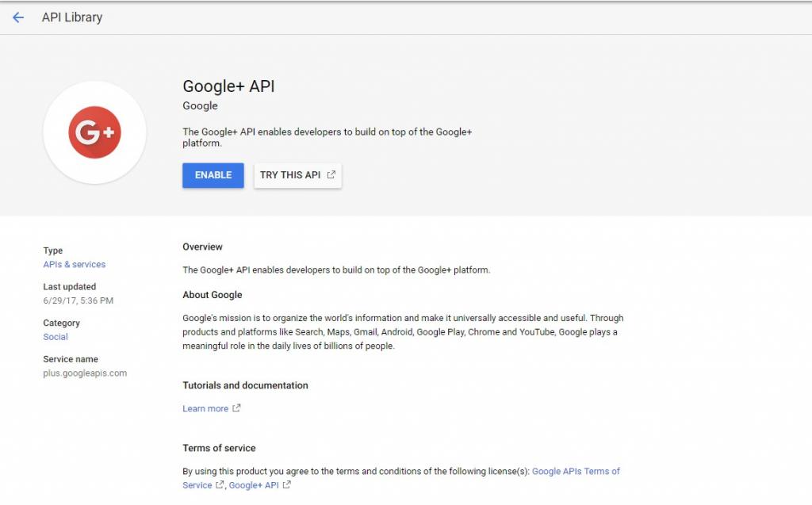
Task: Click the API Library page title
Action: [72, 17]
